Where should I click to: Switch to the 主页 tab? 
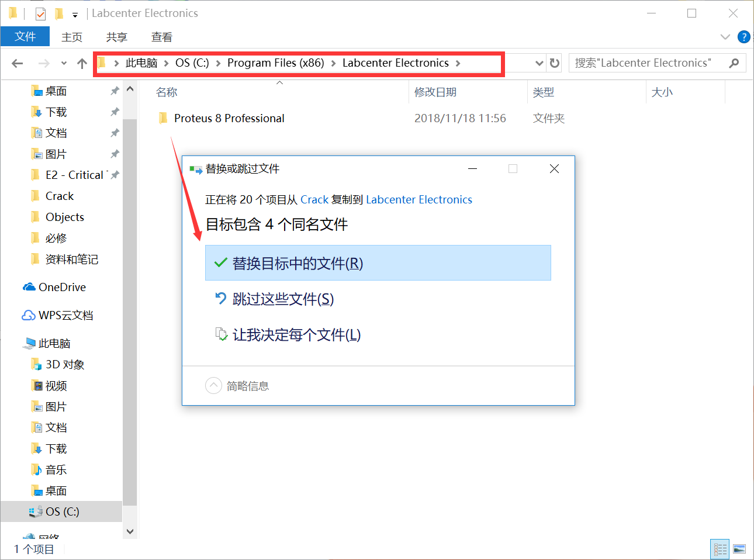(x=72, y=37)
